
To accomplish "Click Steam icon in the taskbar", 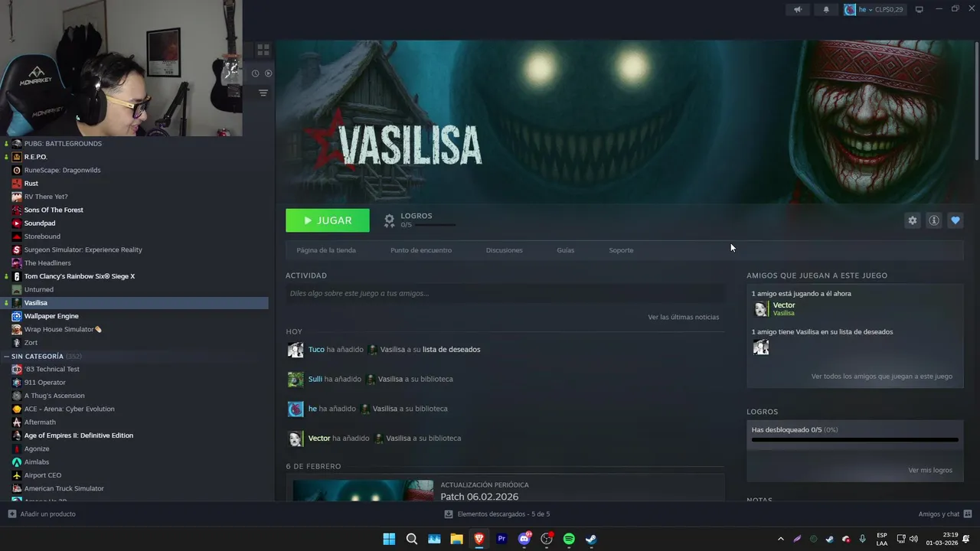I will pyautogui.click(x=591, y=539).
